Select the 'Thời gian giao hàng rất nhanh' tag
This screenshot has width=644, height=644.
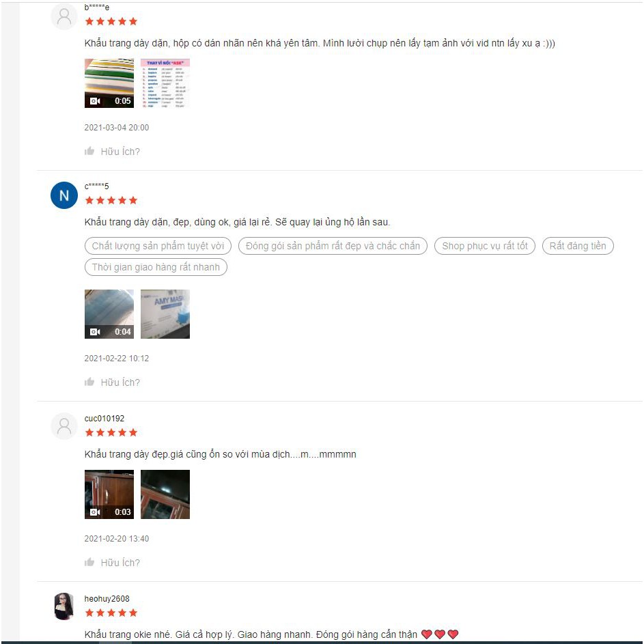point(156,267)
